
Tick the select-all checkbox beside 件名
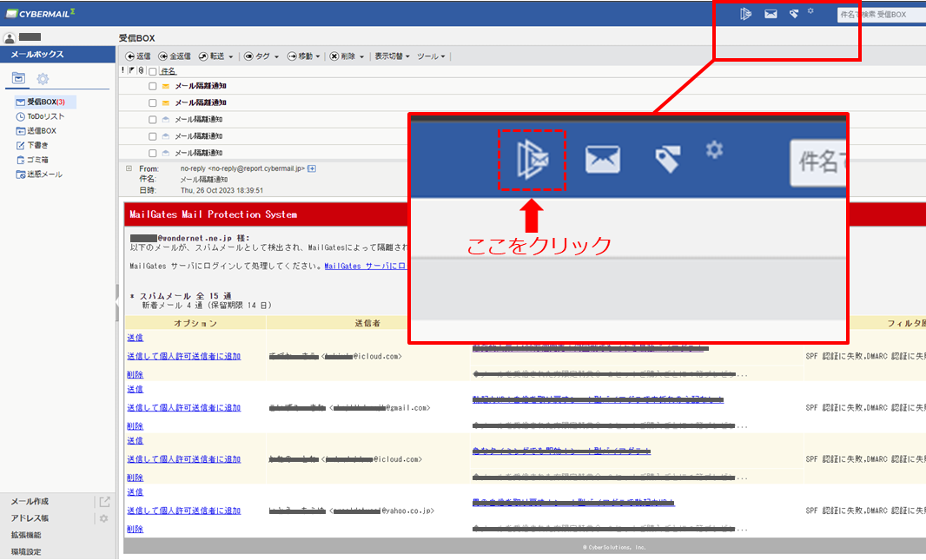pyautogui.click(x=152, y=71)
